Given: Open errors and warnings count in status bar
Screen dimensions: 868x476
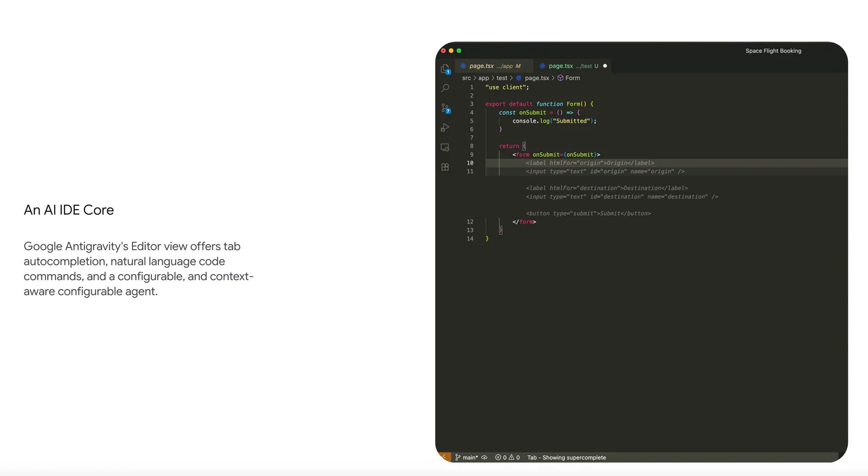Looking at the screenshot, I should point(507,458).
